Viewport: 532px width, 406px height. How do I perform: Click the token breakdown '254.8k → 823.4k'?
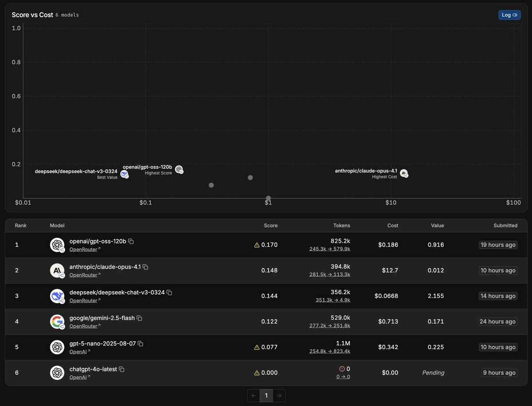tap(329, 351)
